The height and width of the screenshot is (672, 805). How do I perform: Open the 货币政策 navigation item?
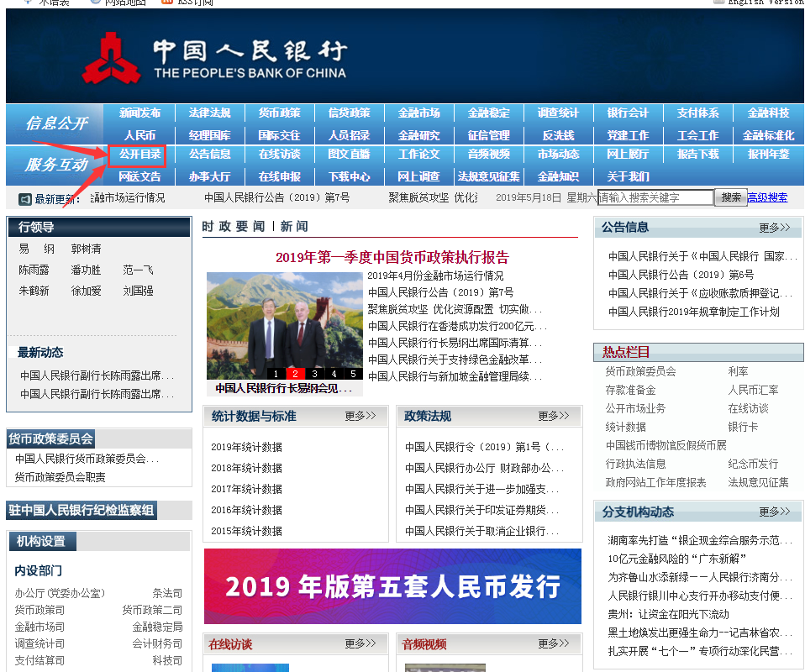tap(279, 113)
